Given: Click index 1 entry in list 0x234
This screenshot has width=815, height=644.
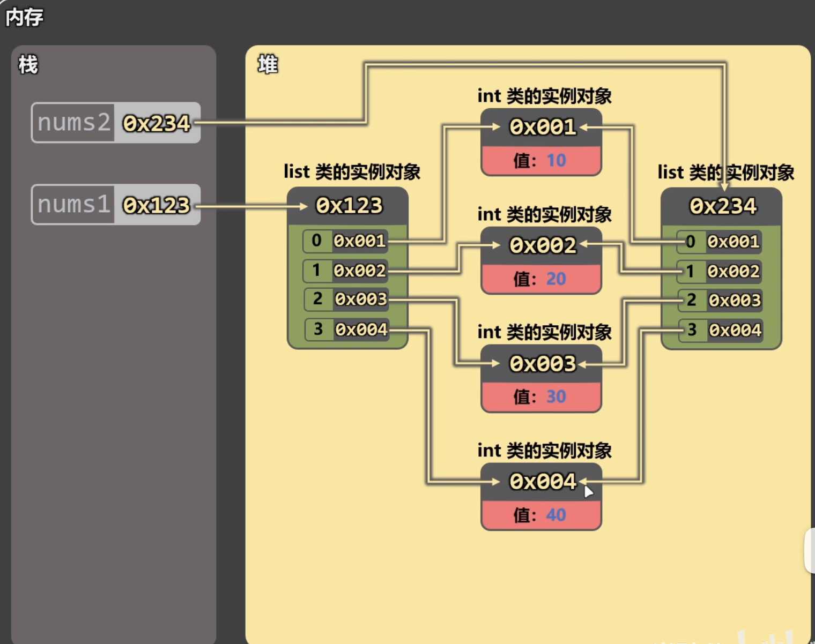Looking at the screenshot, I should [720, 272].
